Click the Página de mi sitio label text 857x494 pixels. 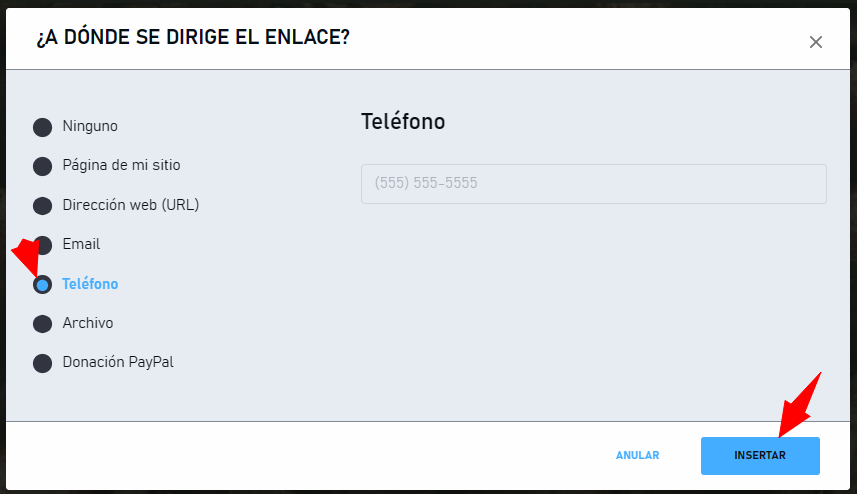(121, 166)
